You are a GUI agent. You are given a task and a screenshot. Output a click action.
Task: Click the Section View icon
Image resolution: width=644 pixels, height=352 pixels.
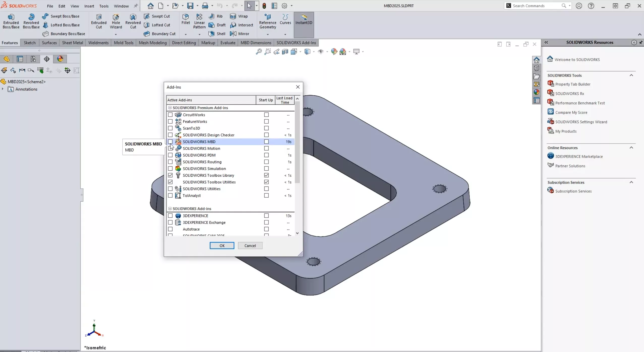285,52
